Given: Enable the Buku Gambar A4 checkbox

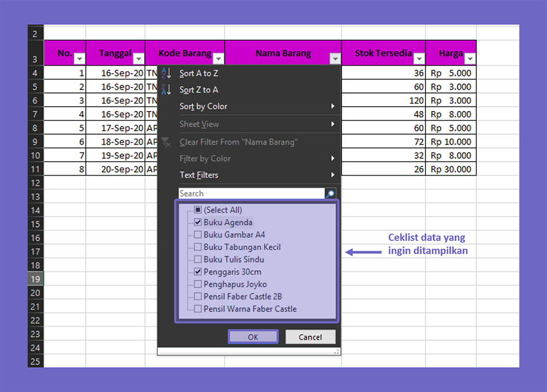Looking at the screenshot, I should 199,234.
